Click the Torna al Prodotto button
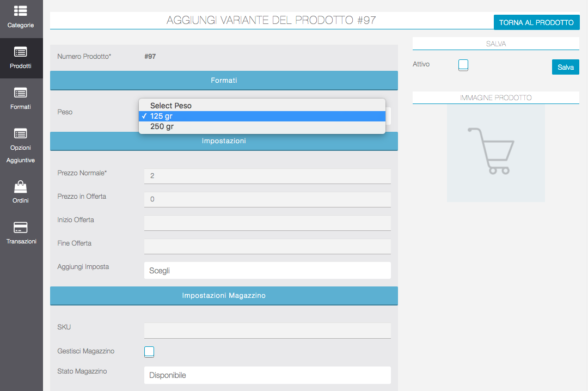The height and width of the screenshot is (391, 588). tap(536, 22)
